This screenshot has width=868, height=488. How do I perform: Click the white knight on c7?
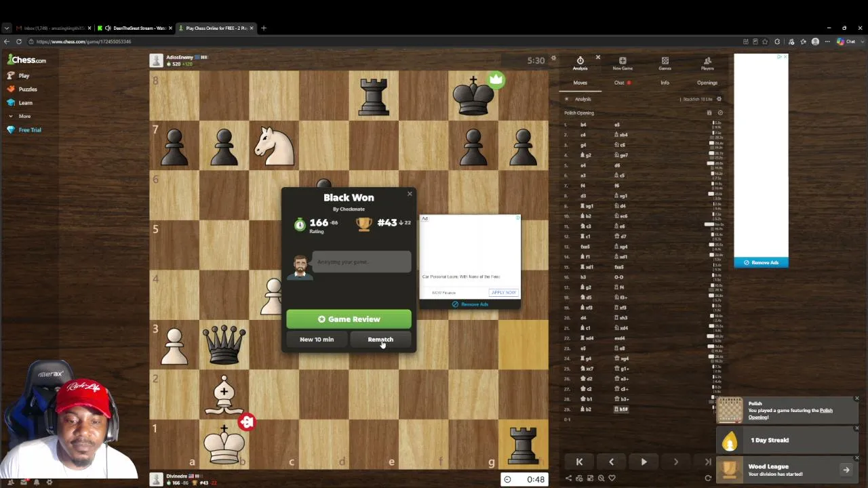click(x=274, y=146)
